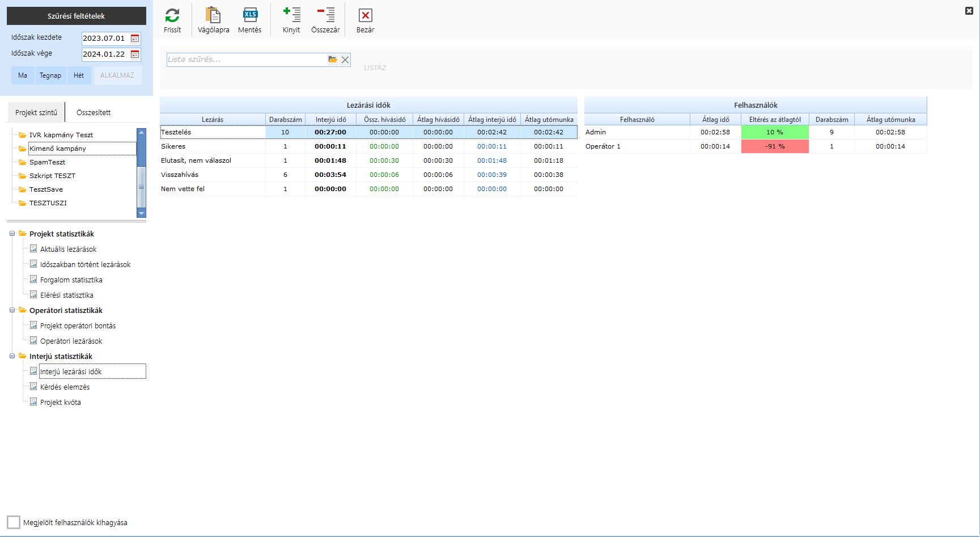
Task: Click the Frissít refresh icon
Action: point(172,16)
